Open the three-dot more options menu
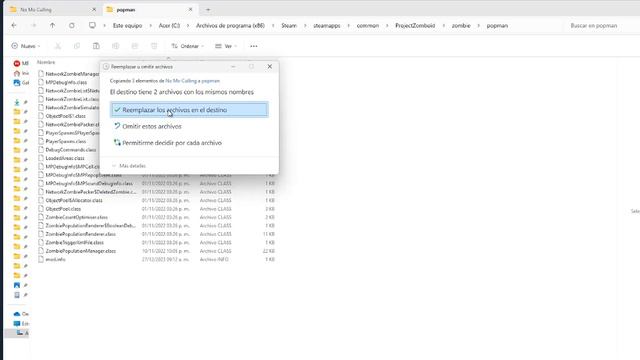This screenshot has width=640, height=360. coord(253,46)
